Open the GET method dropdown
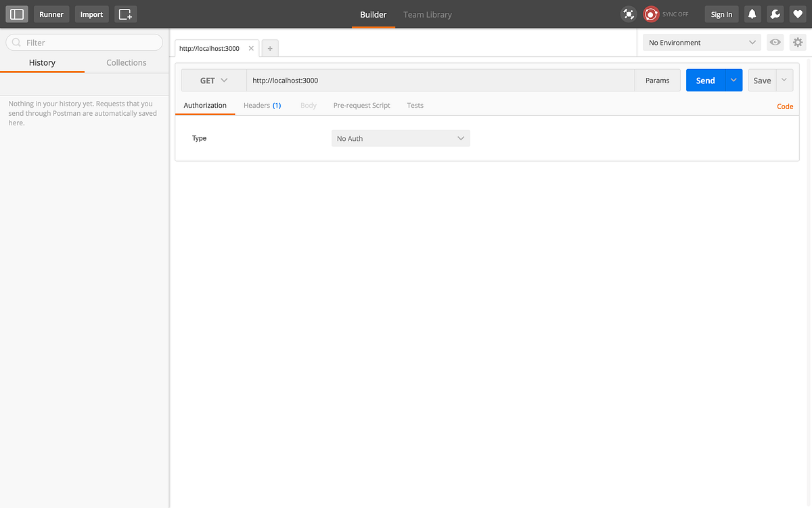 (213, 80)
